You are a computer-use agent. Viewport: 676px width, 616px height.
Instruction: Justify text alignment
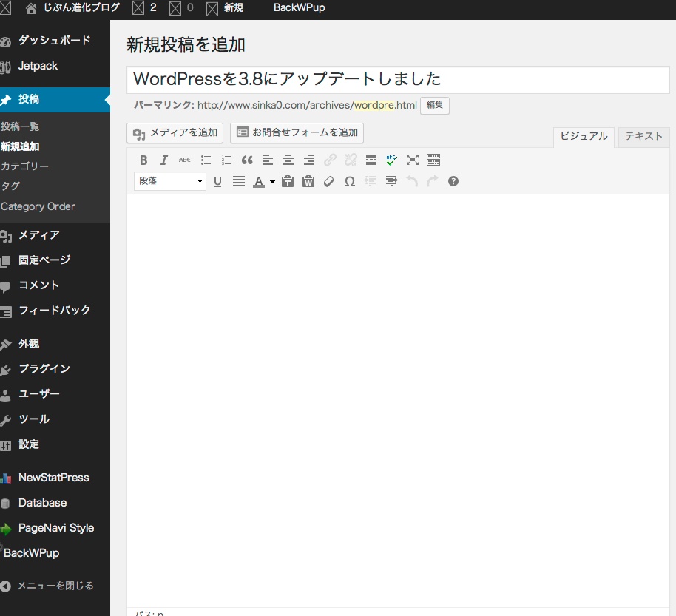click(x=238, y=181)
